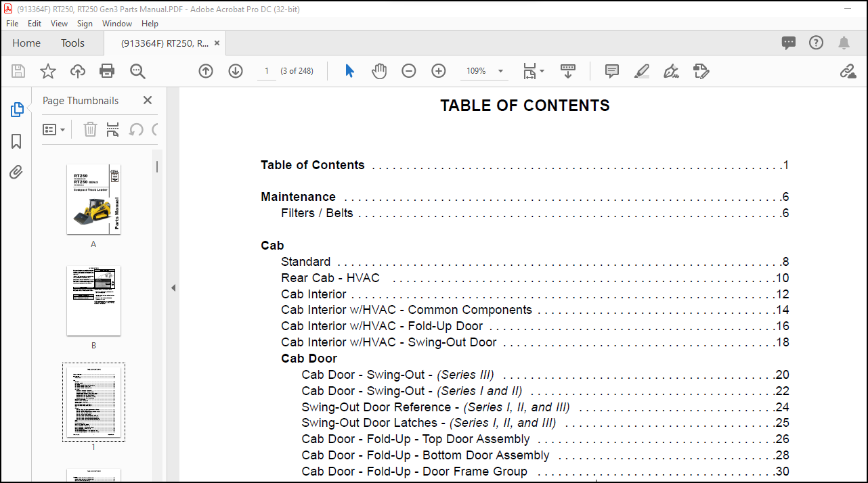
Task: Show Page Thumbnails panel sidebar icon
Action: [17, 110]
